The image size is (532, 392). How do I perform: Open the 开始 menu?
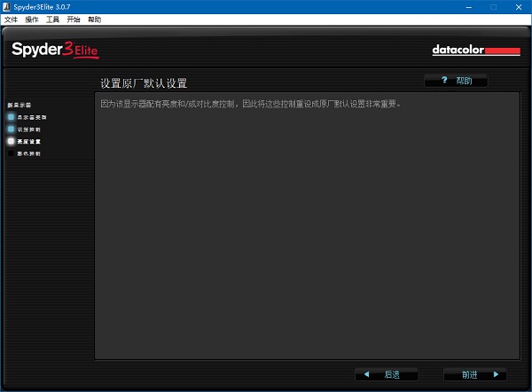pos(74,20)
